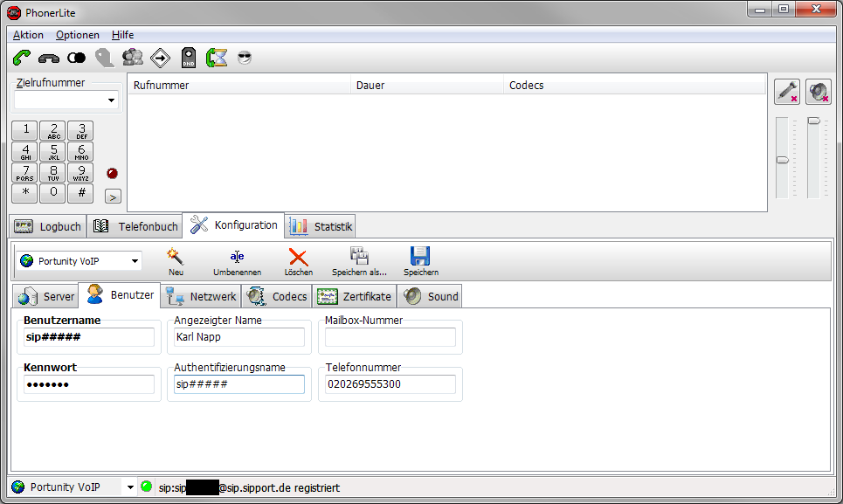Toggle the DND do-not-disturb tag
Image resolution: width=843 pixels, height=504 pixels.
(189, 59)
